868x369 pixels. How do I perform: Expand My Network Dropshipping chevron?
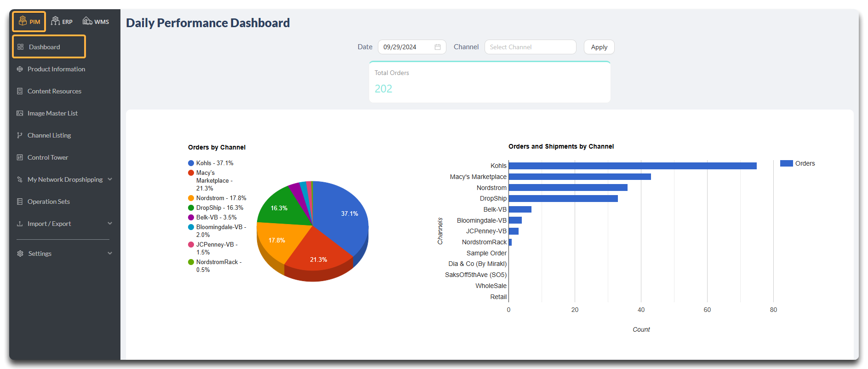110,179
